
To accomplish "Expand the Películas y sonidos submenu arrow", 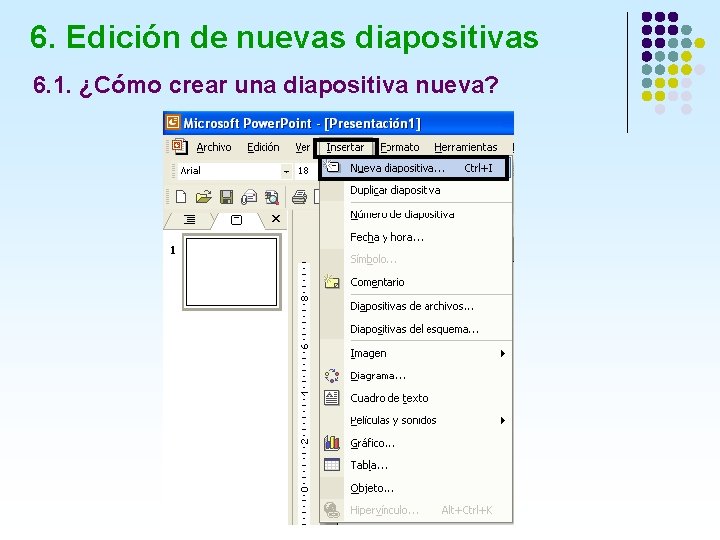I will coord(503,420).
